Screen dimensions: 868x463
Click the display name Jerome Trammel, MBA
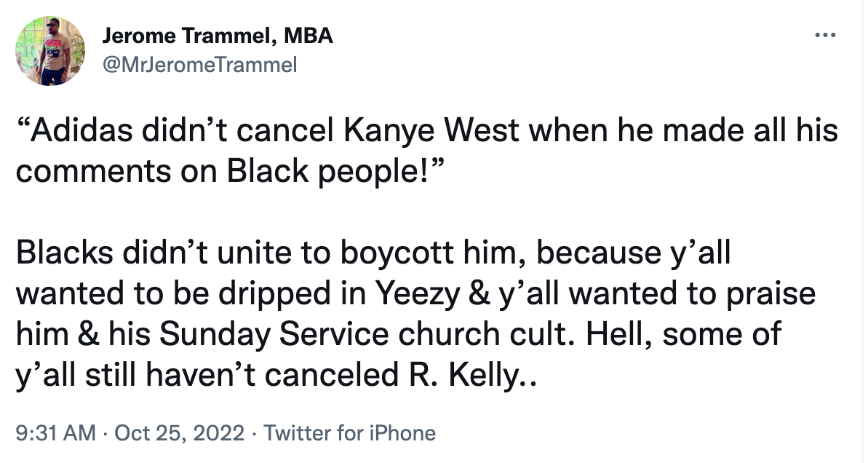point(218,35)
